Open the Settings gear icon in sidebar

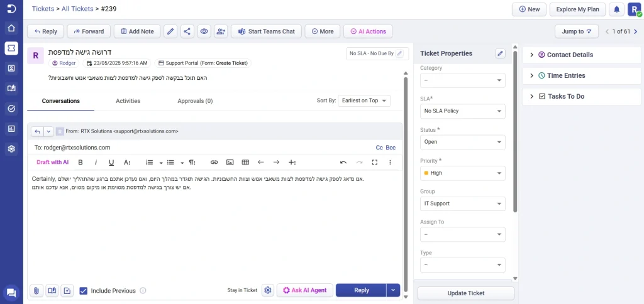click(x=11, y=148)
